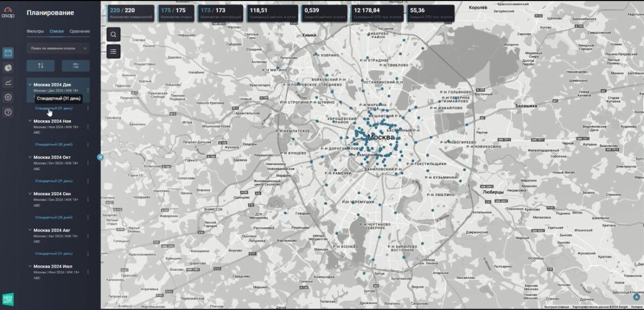Open three-dot menu for Москва 2024 Ноя

(88, 127)
